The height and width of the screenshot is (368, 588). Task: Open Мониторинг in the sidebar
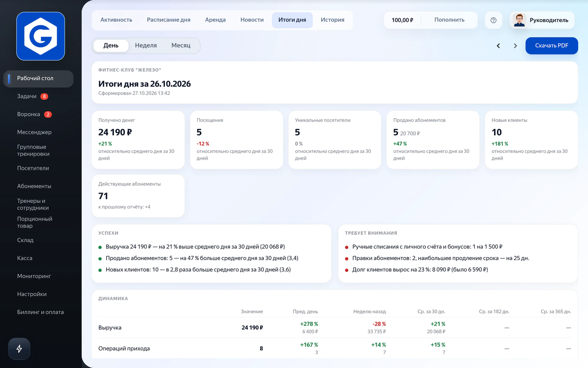(x=38, y=276)
